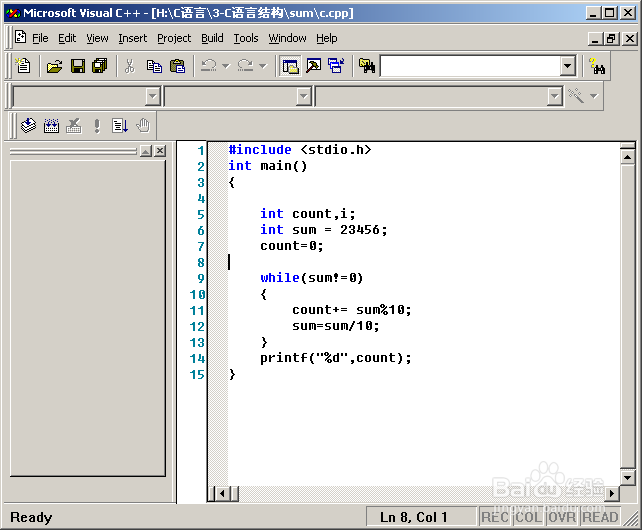Image resolution: width=642 pixels, height=530 pixels.
Task: Open the class selector combo box arrow
Action: pos(152,97)
